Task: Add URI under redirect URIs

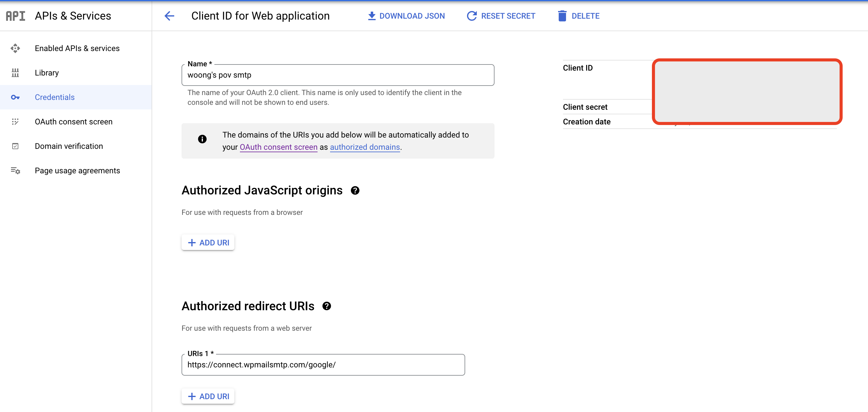Action: click(208, 396)
